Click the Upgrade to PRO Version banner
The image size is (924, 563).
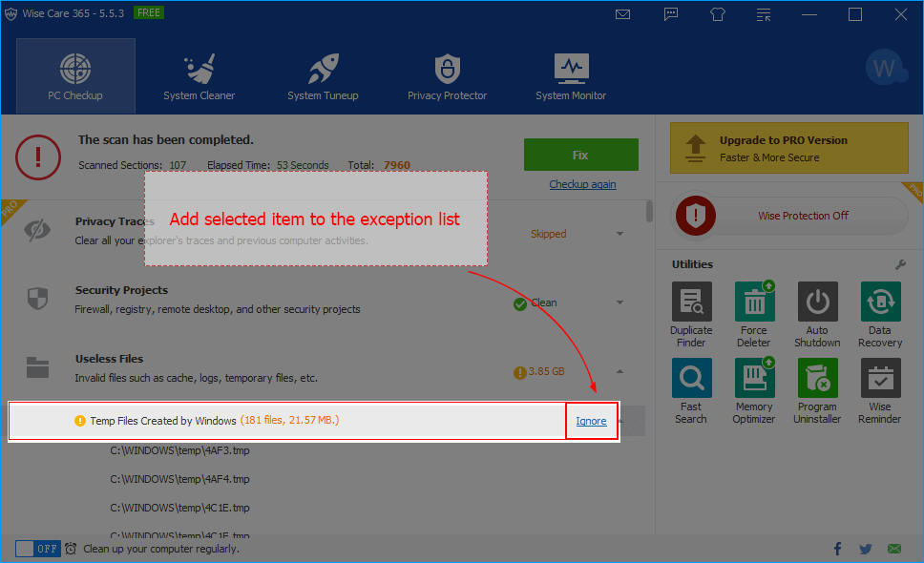click(788, 148)
